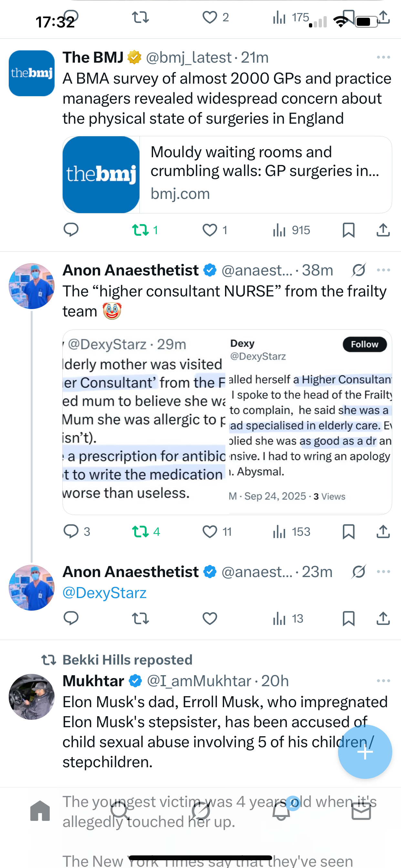Open Grok icon on the 38m Anon Anaesthetist tweet

[358, 270]
